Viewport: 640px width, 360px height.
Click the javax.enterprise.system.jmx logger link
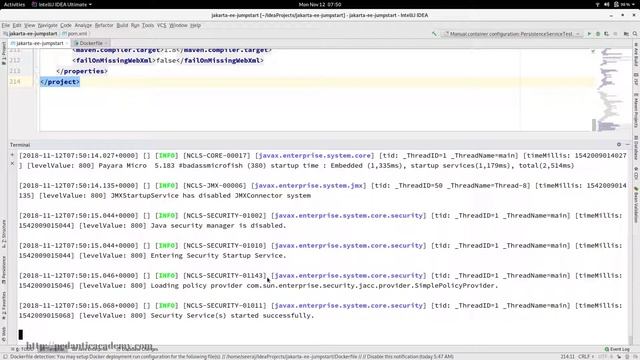(x=309, y=185)
